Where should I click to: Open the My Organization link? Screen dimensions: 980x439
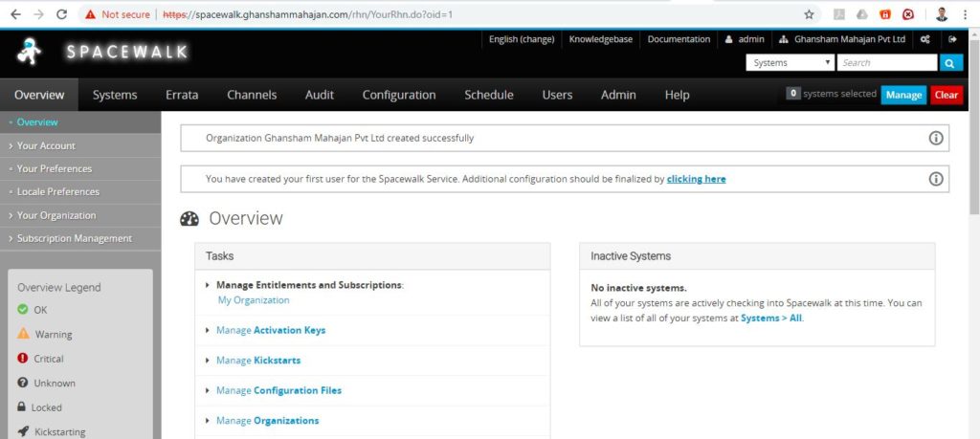click(x=254, y=300)
